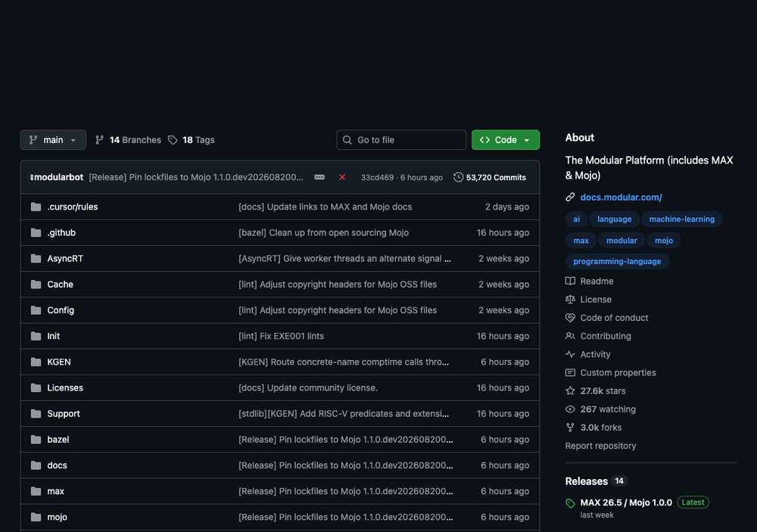757x532 pixels.
Task: Open the 3.0k forks link
Action: (x=593, y=428)
